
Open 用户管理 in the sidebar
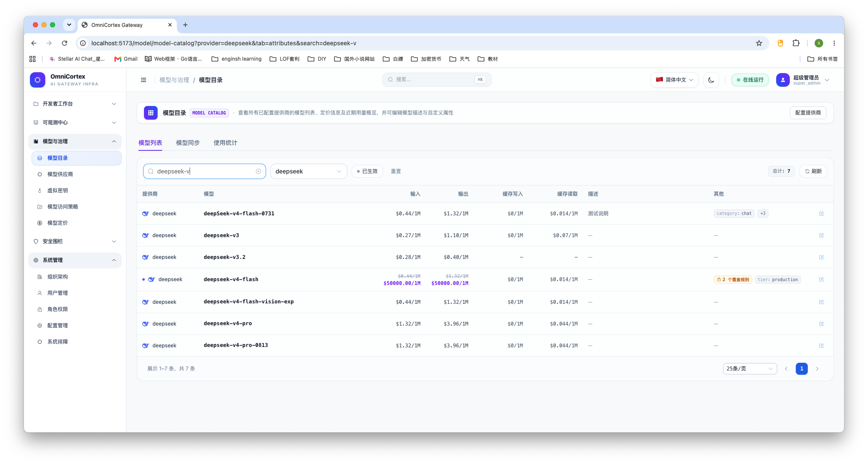coord(77,293)
